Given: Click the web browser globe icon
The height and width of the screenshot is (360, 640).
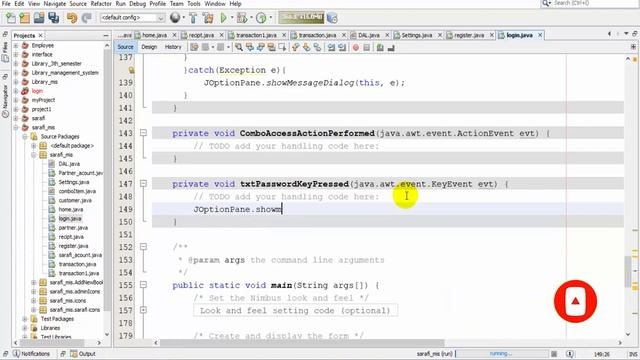Looking at the screenshot, I should (175, 18).
